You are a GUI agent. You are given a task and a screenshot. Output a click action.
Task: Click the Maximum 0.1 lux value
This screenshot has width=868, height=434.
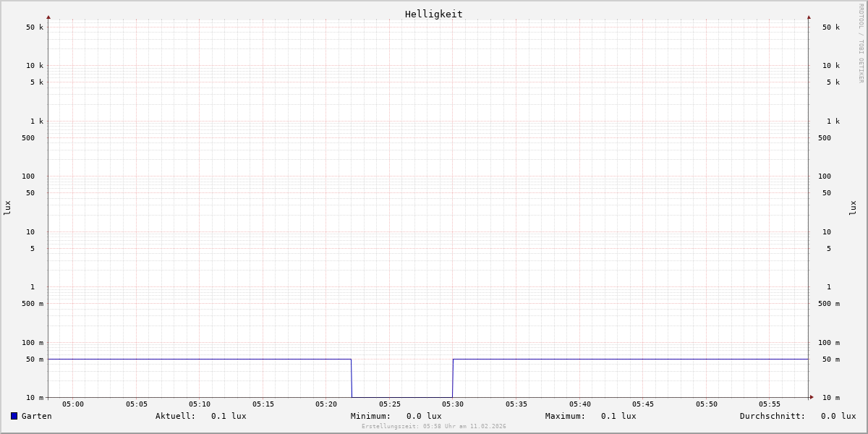(618, 416)
